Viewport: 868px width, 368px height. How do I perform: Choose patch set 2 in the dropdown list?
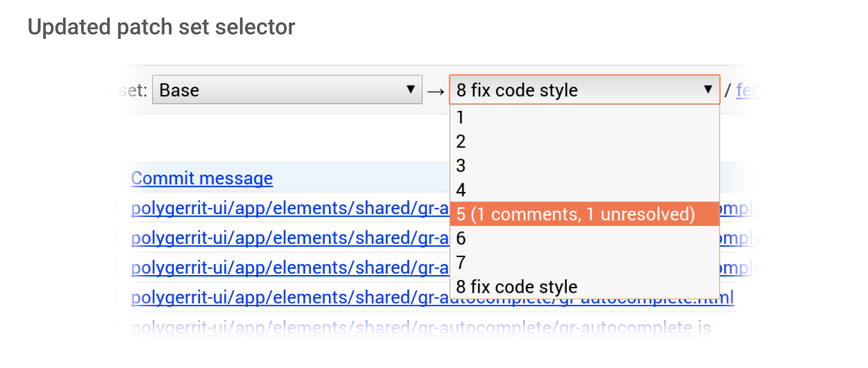point(584,142)
